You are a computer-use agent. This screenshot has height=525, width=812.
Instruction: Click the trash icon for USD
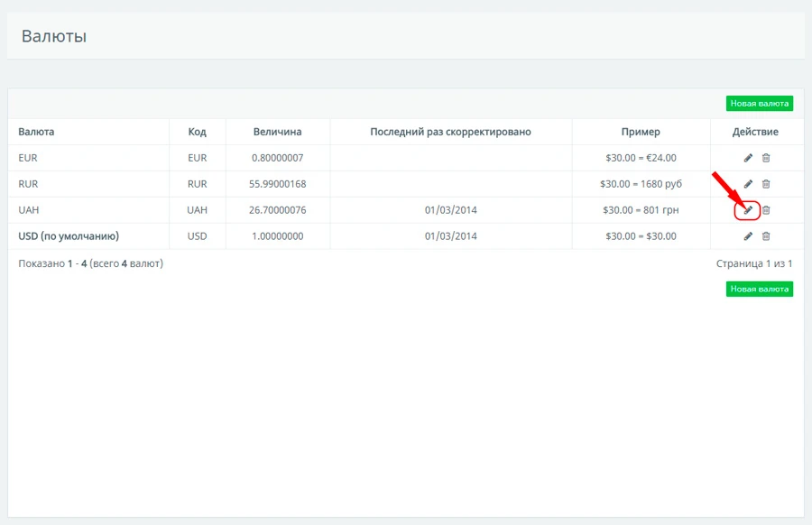[x=766, y=236]
